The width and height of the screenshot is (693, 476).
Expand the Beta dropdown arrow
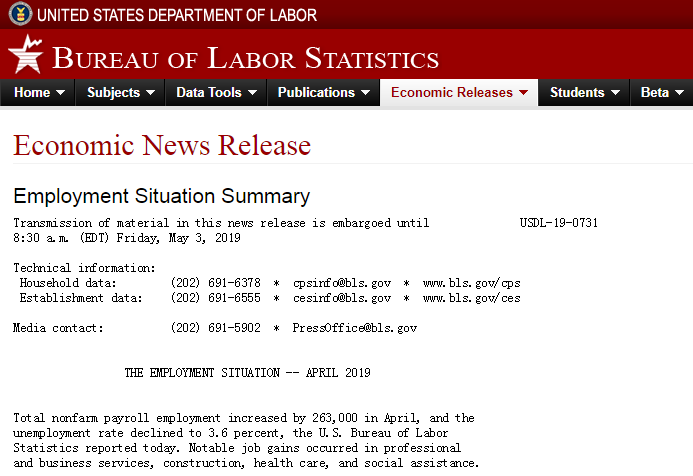(680, 93)
